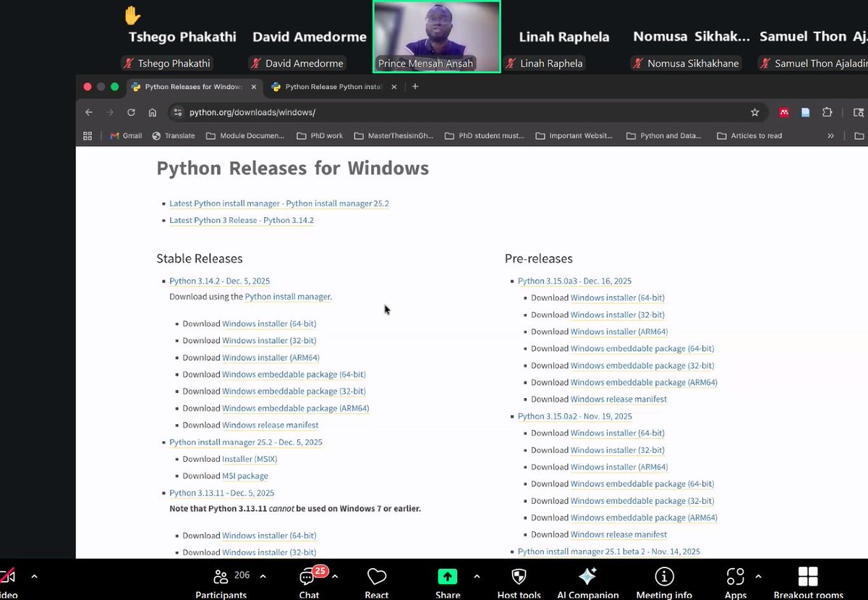
Task: Open Breakout rooms icon
Action: tap(808, 577)
